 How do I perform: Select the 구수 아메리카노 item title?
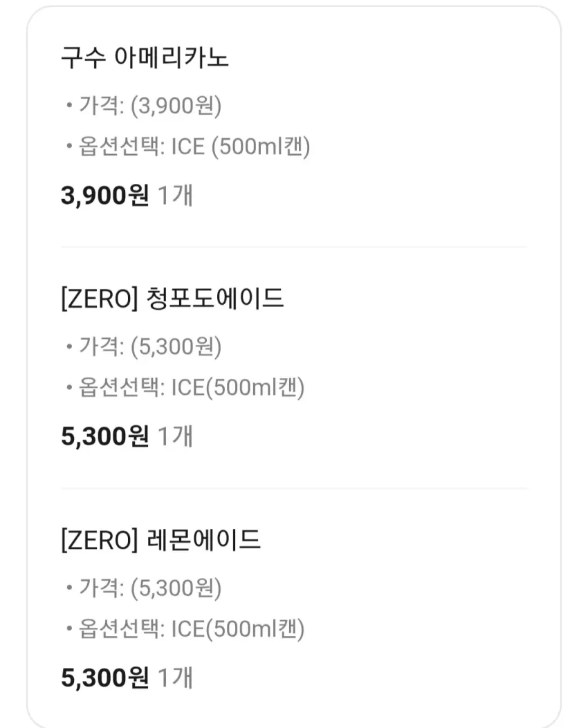tap(145, 58)
